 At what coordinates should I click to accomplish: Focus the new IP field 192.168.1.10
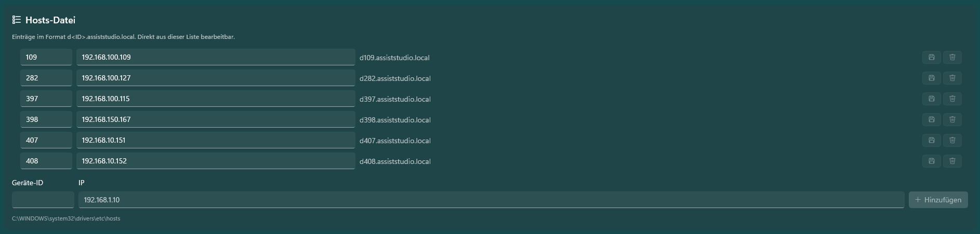point(491,200)
